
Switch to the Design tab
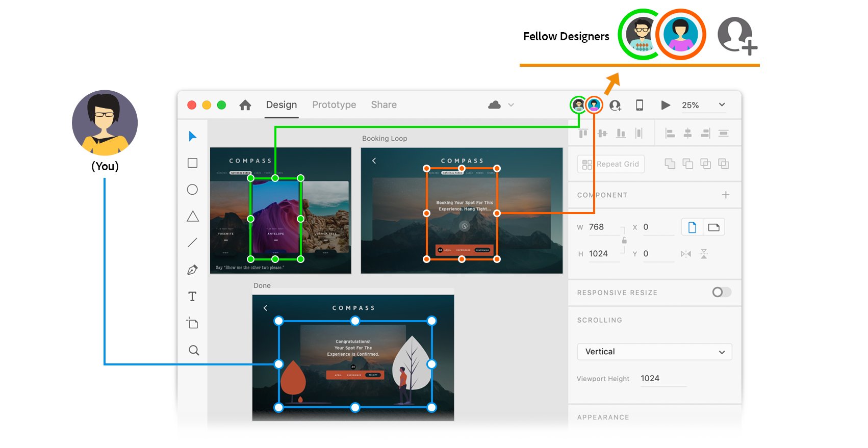click(x=282, y=104)
